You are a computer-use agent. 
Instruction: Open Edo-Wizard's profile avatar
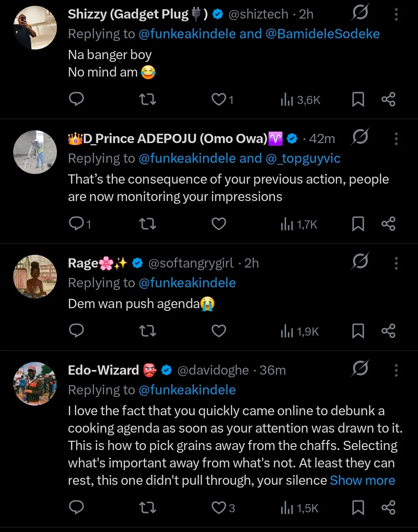pos(35,384)
